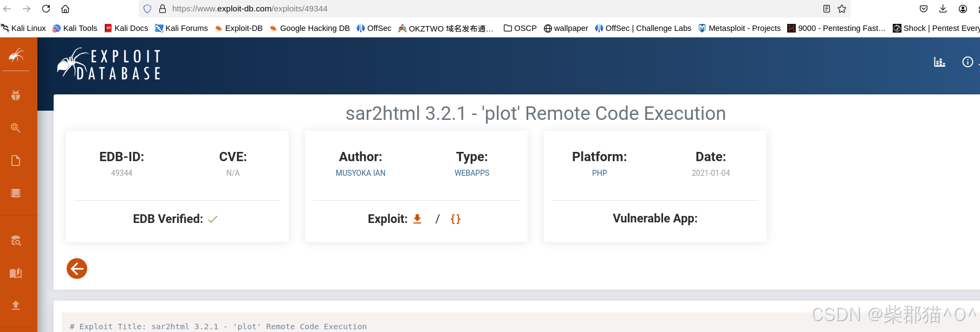Open OKZTWO bookmark
980x332 pixels.
point(446,28)
